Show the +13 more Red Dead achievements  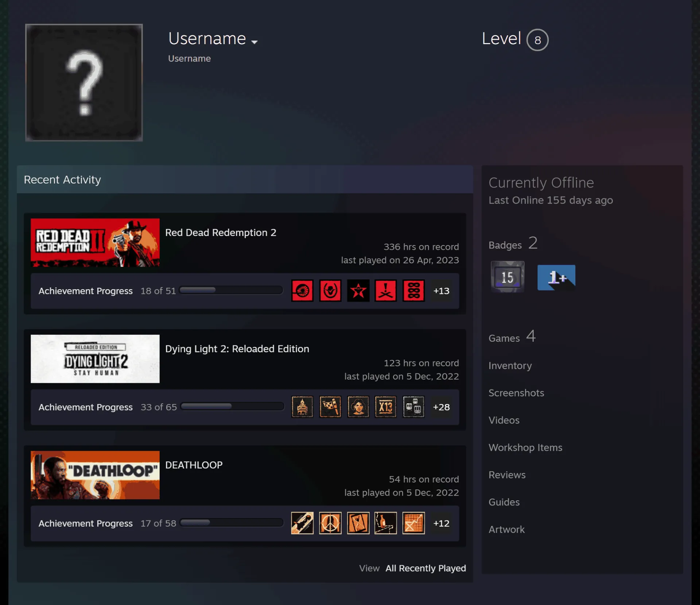tap(441, 291)
